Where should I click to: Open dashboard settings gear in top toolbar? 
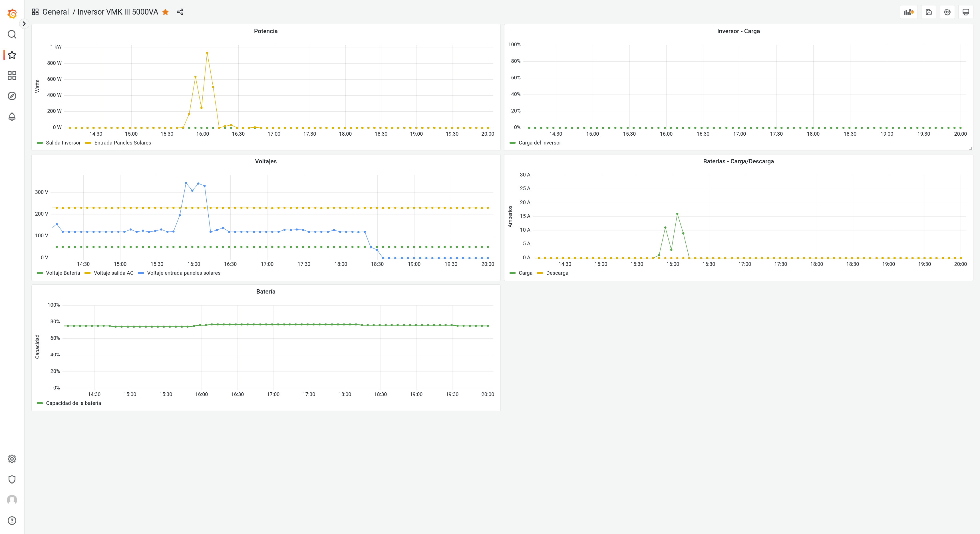tap(947, 12)
